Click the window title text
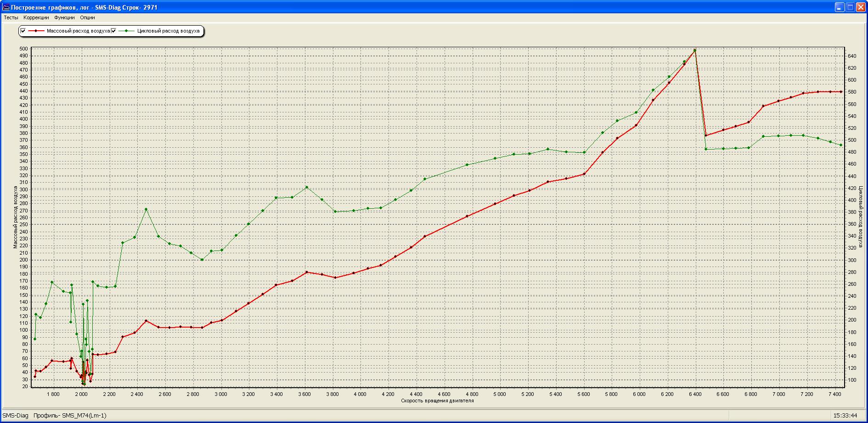The image size is (868, 423). tap(84, 7)
